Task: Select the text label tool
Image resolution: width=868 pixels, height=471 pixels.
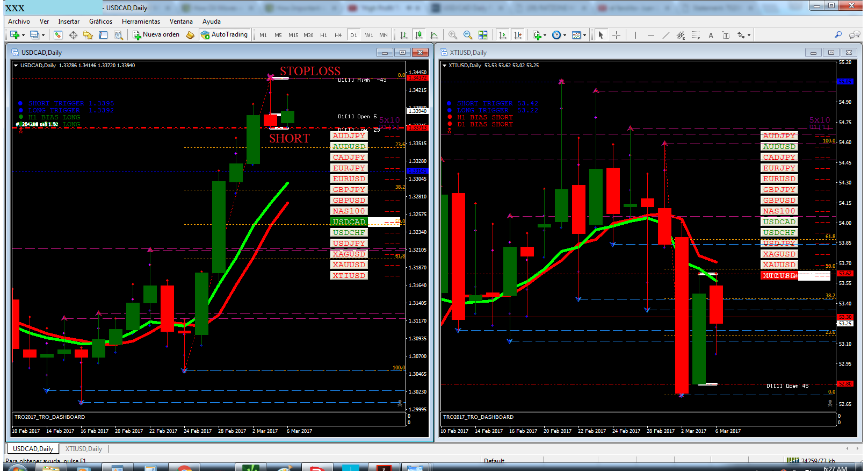Action: (726, 35)
